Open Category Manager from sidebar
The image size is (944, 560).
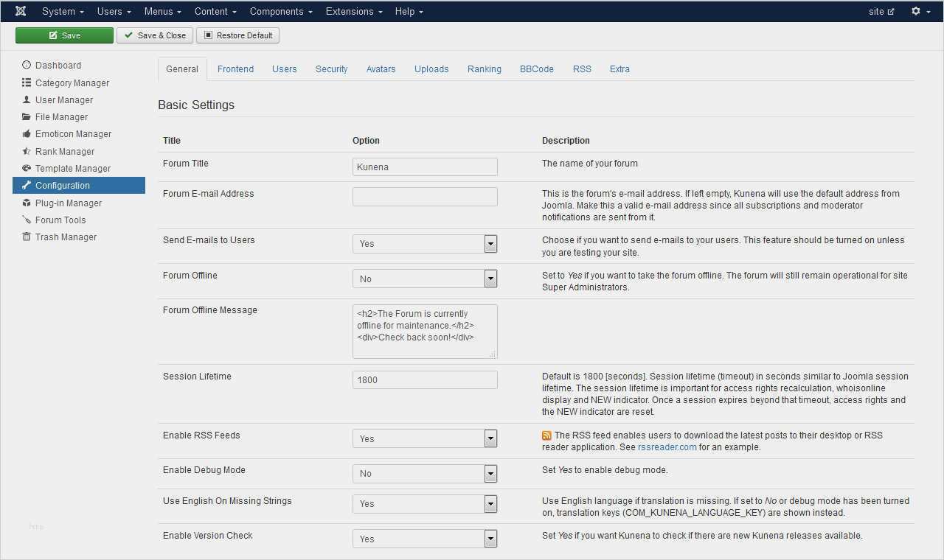point(72,83)
